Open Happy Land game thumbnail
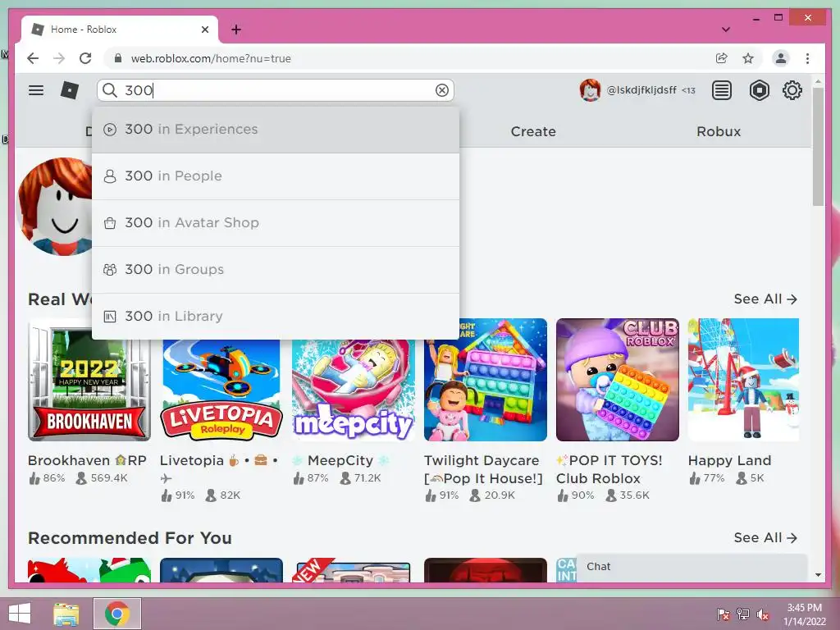The height and width of the screenshot is (630, 840). [x=743, y=380]
